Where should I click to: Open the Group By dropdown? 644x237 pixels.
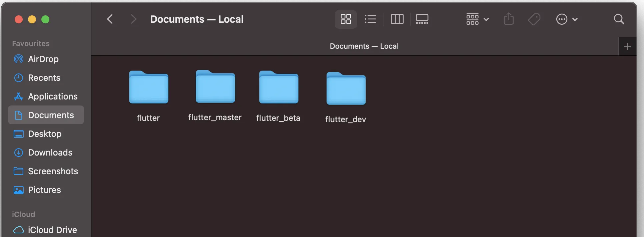click(x=477, y=19)
